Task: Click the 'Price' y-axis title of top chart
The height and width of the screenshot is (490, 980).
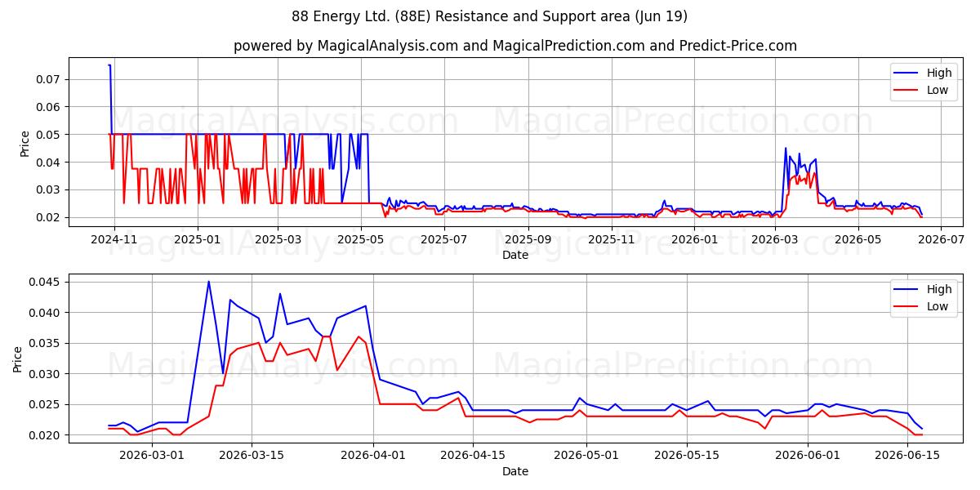Action: point(24,144)
